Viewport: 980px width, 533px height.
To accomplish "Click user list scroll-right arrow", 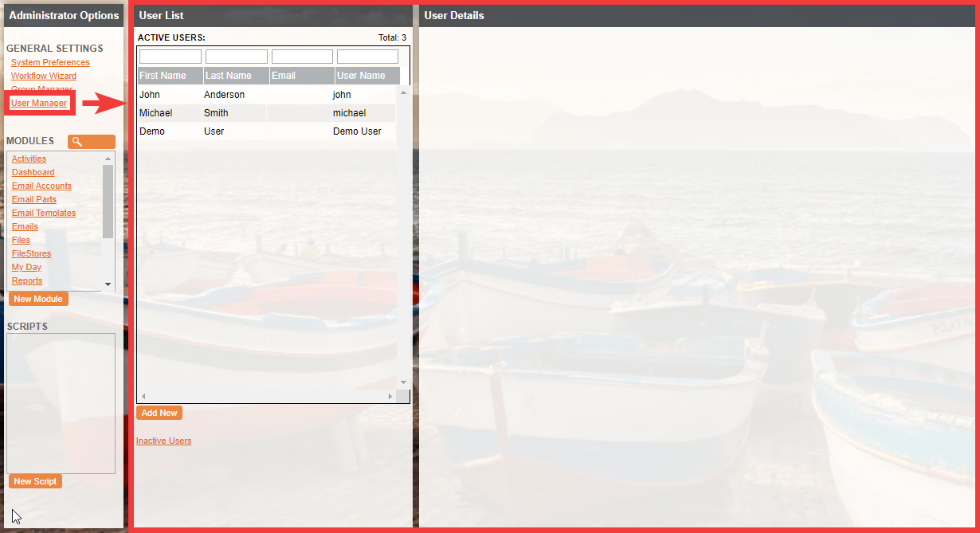I will click(390, 396).
